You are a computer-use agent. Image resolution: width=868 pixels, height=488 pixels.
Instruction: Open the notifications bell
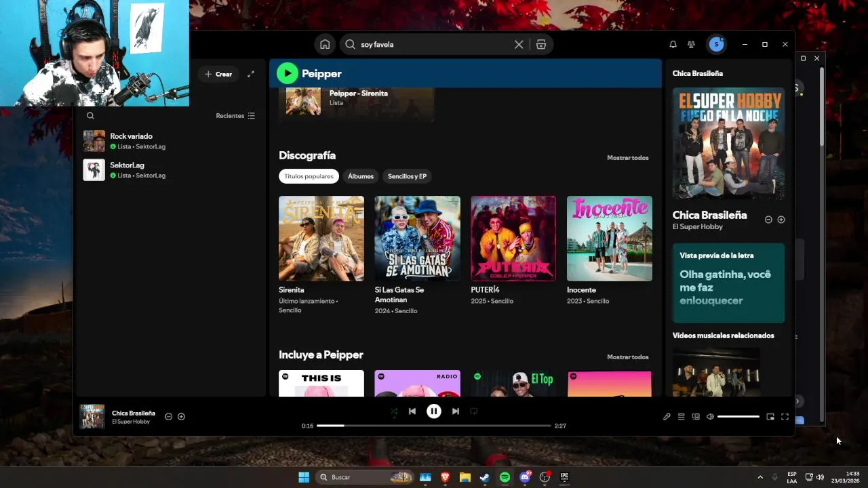point(673,44)
